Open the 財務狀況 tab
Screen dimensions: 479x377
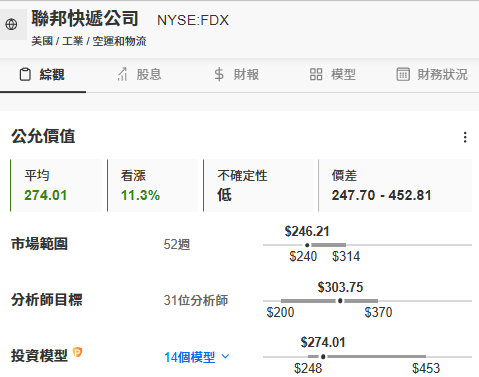pyautogui.click(x=432, y=75)
